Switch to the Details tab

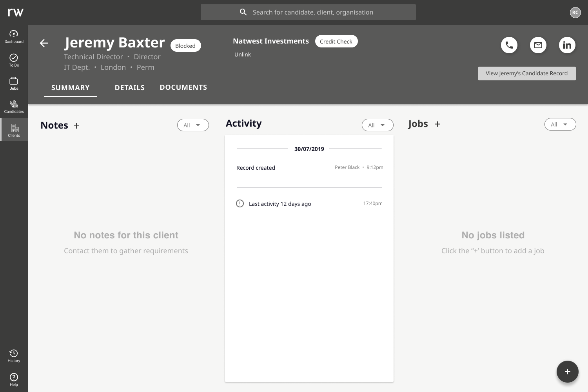point(130,88)
